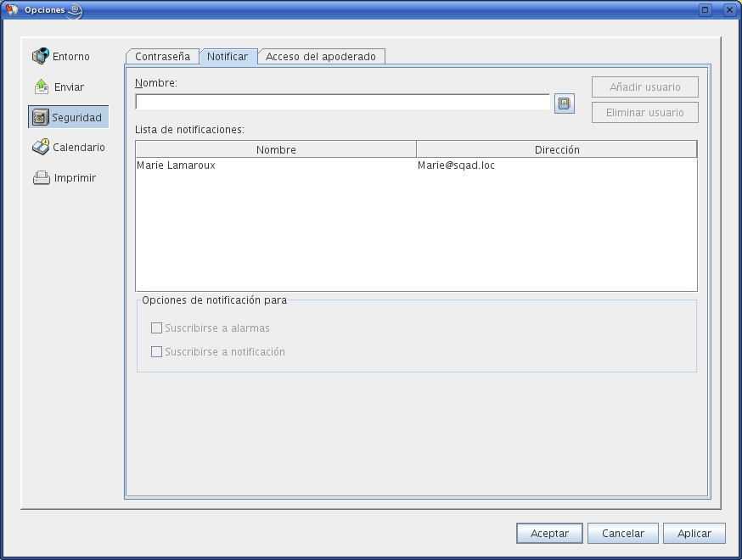
Task: Open the Acceso del apoderado tab
Action: pos(321,56)
